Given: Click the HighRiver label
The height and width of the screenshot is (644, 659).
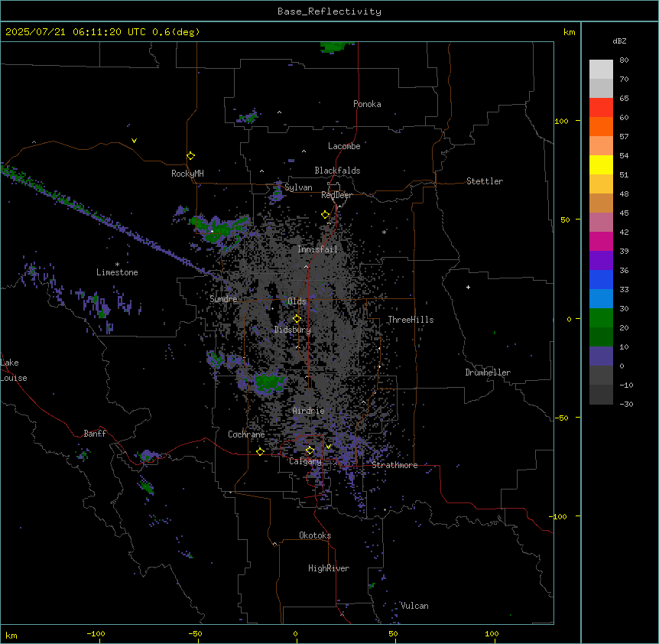Looking at the screenshot, I should click(329, 568).
